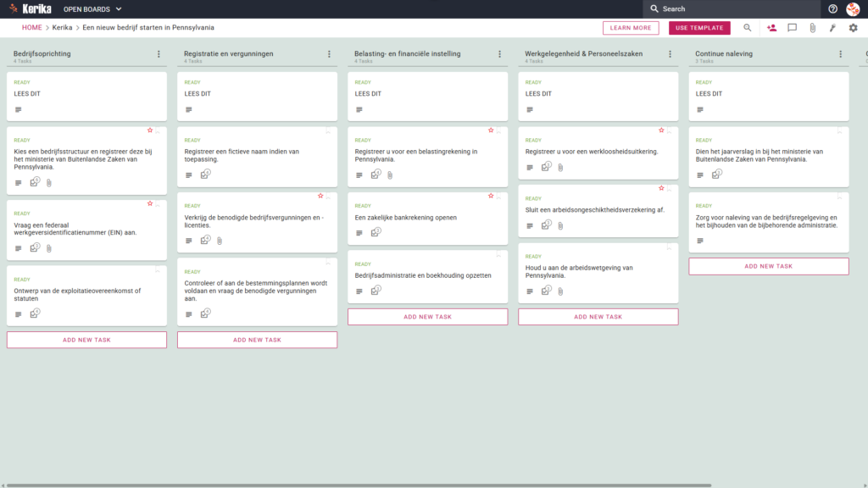Screen dimensions: 868x488
Task: Open the board settings gear icon
Action: coord(853,28)
